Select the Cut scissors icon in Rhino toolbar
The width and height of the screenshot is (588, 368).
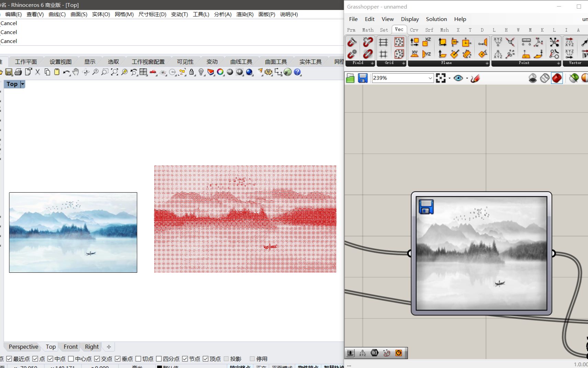[37, 72]
